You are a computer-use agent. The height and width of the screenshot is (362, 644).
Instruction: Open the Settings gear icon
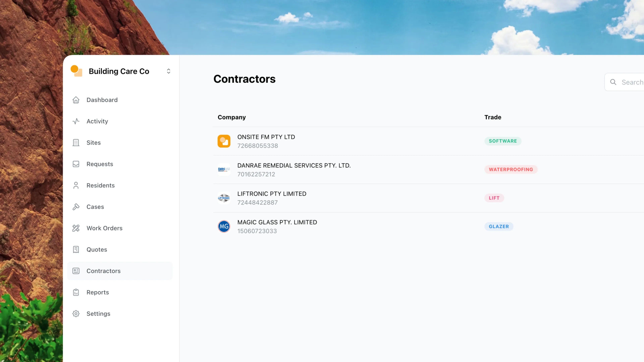pyautogui.click(x=76, y=314)
